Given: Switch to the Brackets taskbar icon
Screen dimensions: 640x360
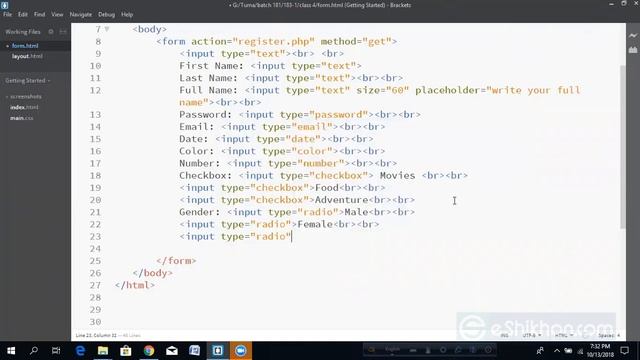Looking at the screenshot, I should pyautogui.click(x=218, y=351).
